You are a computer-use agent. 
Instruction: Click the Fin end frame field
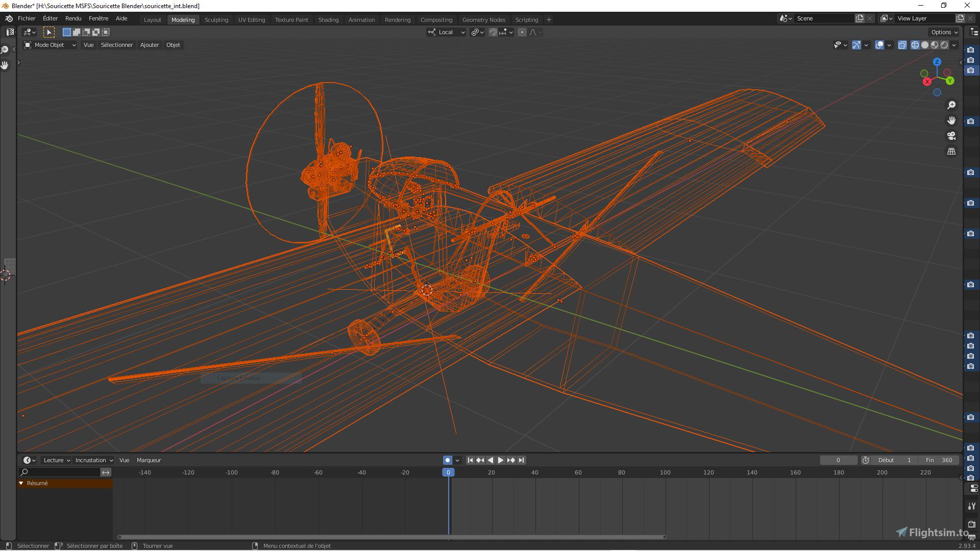[x=939, y=460]
